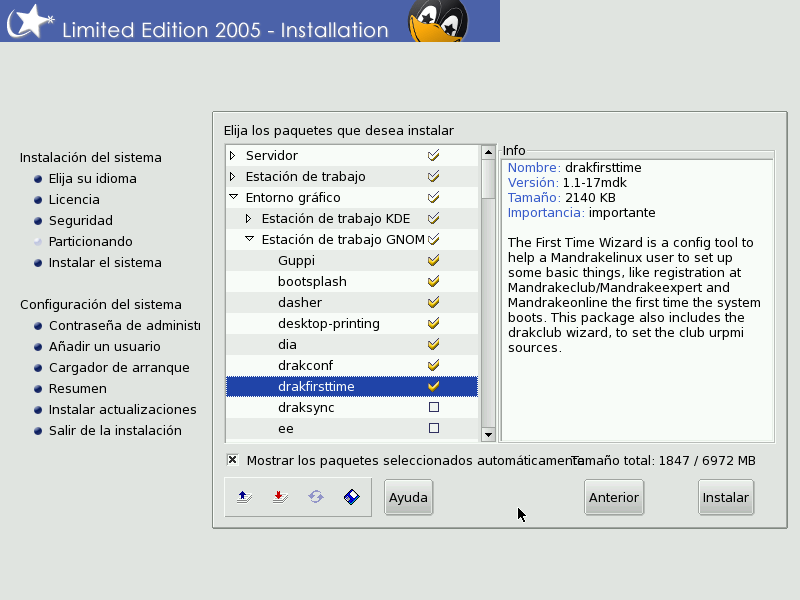Select the Guppi package name

point(296,261)
